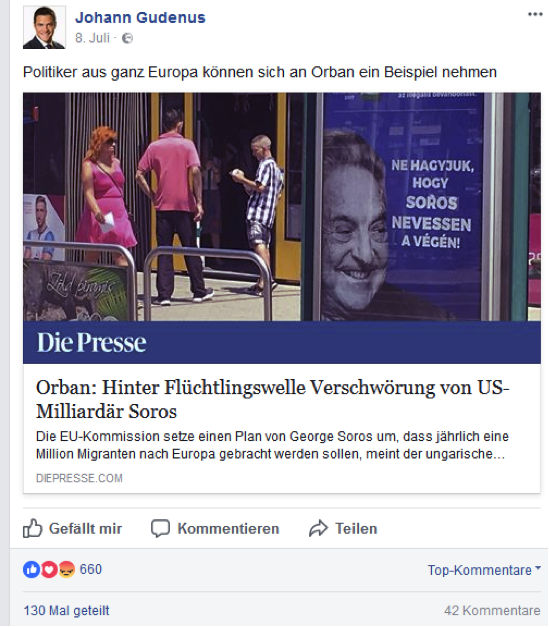Click the blue like reaction icon
Viewport: 549px width, 627px height.
(x=32, y=569)
